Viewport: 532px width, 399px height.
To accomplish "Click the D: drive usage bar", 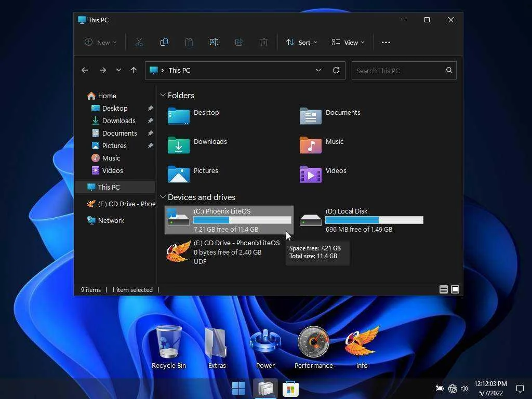I will coord(374,220).
